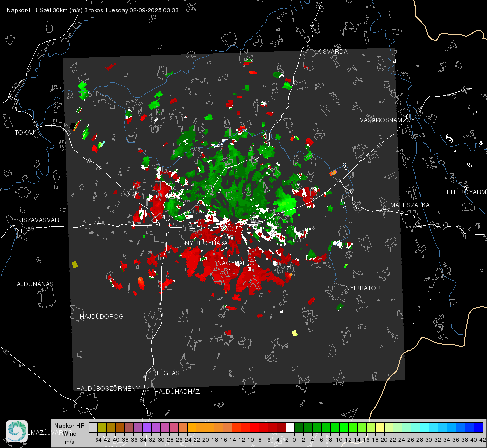Select the FEHÉRGYARMAT label cut at map edge
Viewport: 487px width, 448px height.
pyautogui.click(x=465, y=192)
